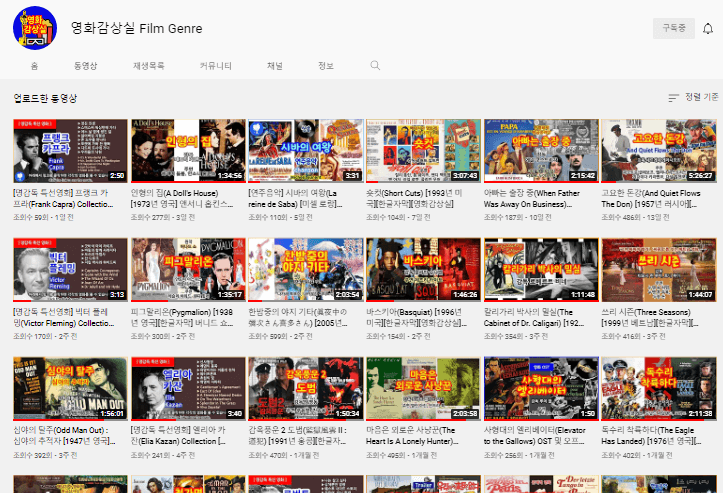Click The Eagle Has Landed title
723x493 pixels.
pos(649,436)
